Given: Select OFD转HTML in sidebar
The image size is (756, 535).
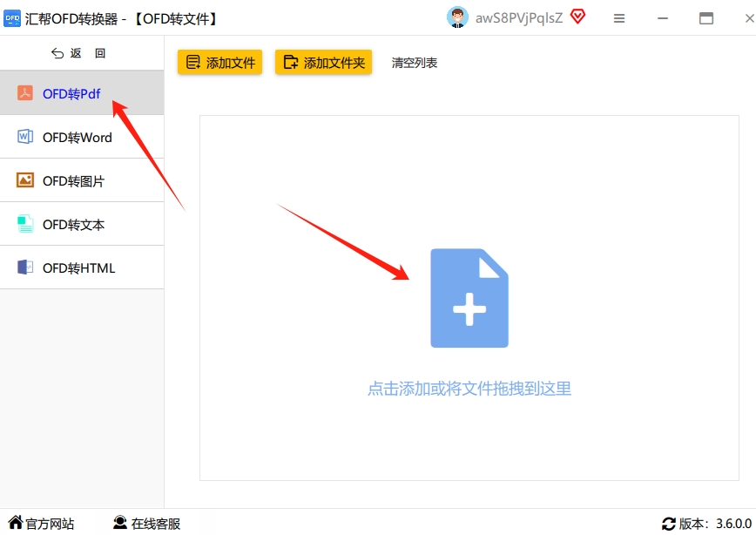Looking at the screenshot, I should pyautogui.click(x=82, y=267).
